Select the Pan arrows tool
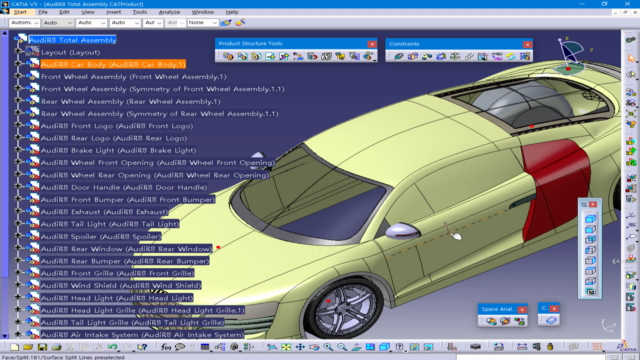The width and height of the screenshot is (640, 360). tap(300, 347)
